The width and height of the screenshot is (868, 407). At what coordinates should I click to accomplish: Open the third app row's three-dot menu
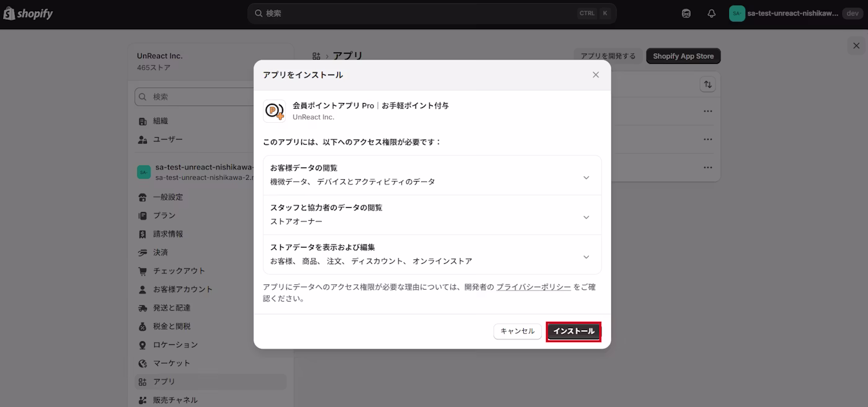[x=707, y=168]
